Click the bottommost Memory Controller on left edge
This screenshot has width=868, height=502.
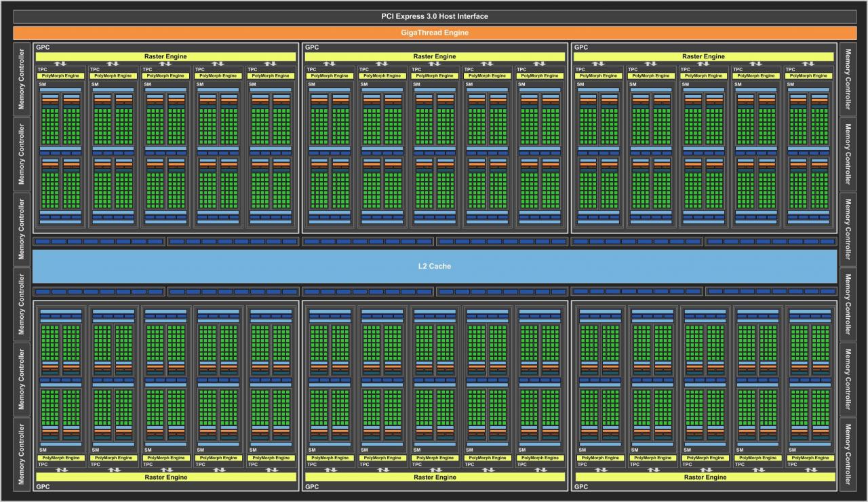(21, 454)
